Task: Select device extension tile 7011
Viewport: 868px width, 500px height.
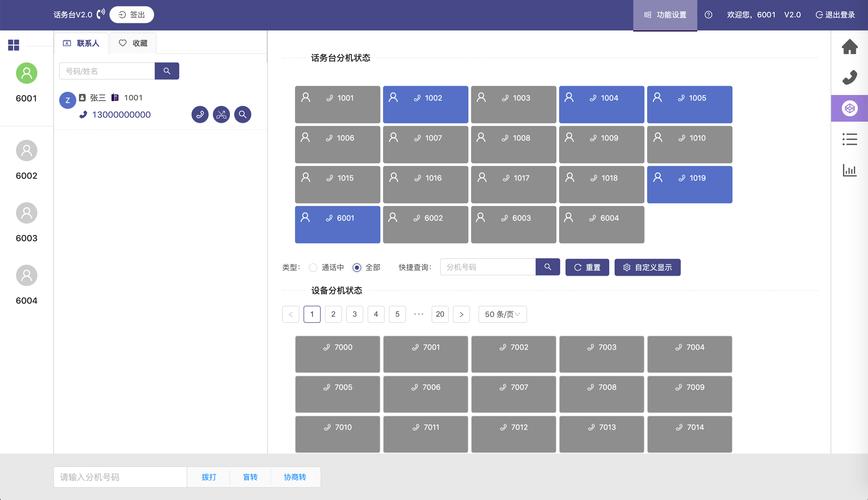Action: point(426,434)
